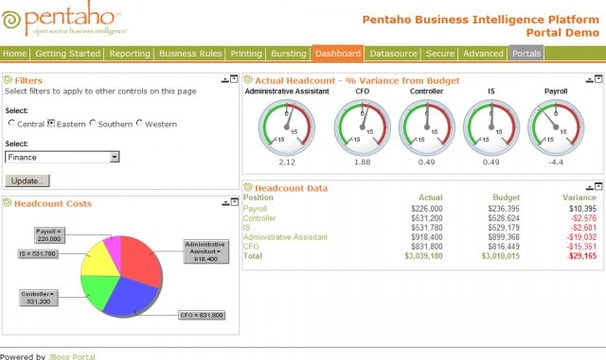Maximize the Headcount Data portlet
The width and height of the screenshot is (606, 360).
click(x=599, y=186)
